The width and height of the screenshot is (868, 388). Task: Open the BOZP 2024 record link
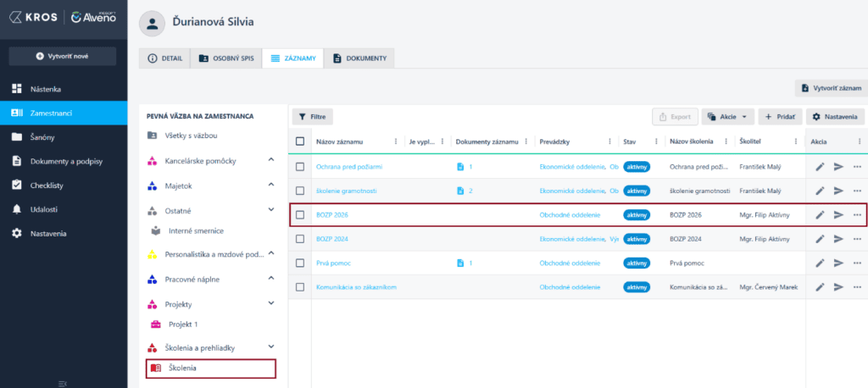[x=331, y=239]
